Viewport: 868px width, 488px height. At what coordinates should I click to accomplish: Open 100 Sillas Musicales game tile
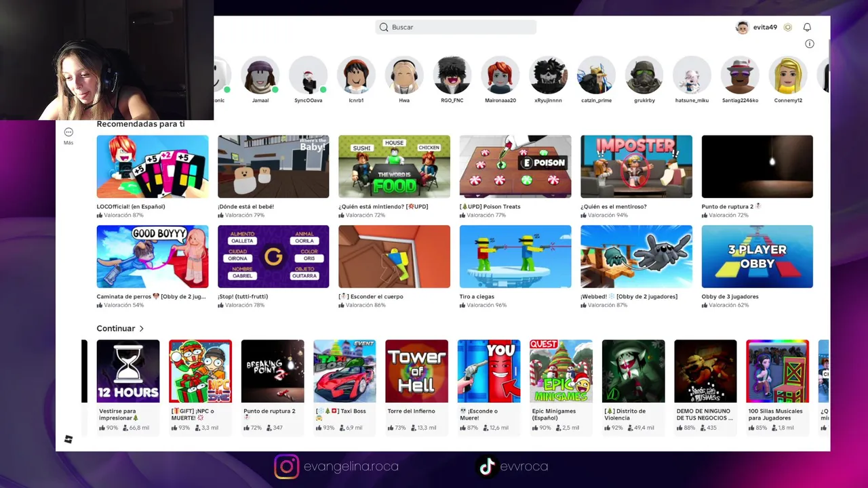778,371
